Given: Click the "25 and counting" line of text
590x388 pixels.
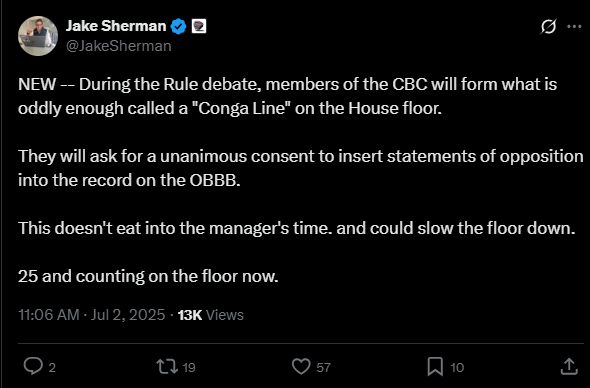Looking at the screenshot, I should point(148,277).
